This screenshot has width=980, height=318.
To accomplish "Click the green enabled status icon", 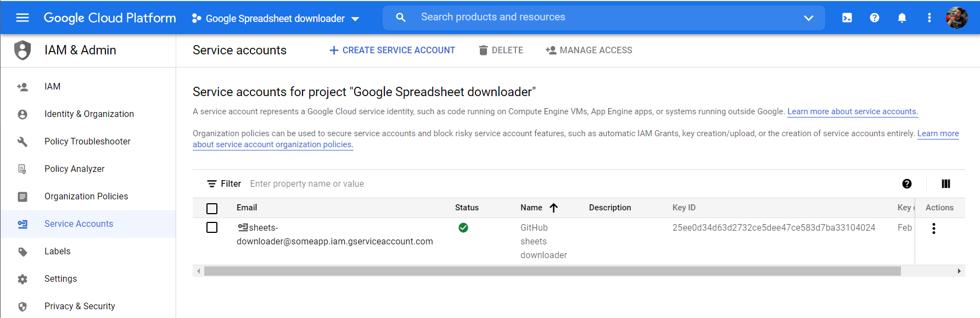I will tap(463, 227).
